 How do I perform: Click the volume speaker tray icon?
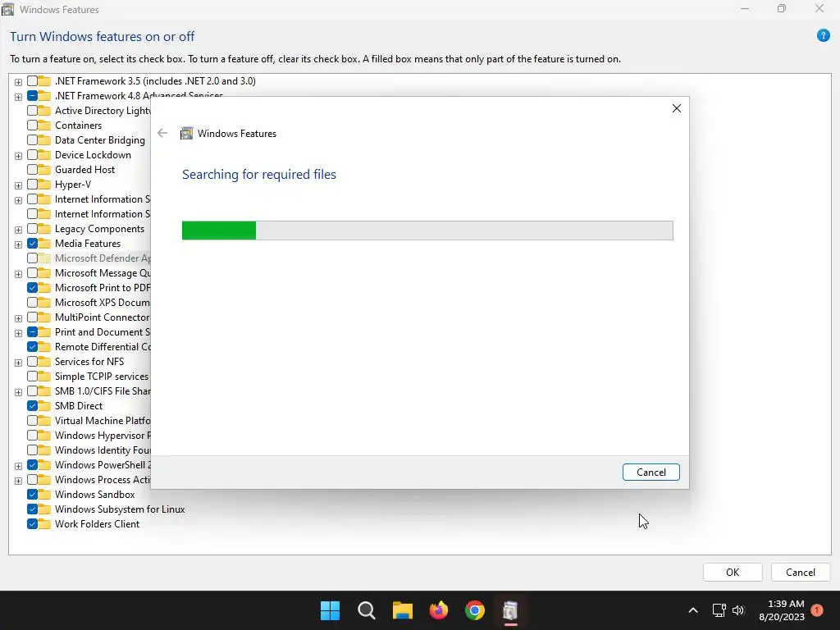(738, 610)
